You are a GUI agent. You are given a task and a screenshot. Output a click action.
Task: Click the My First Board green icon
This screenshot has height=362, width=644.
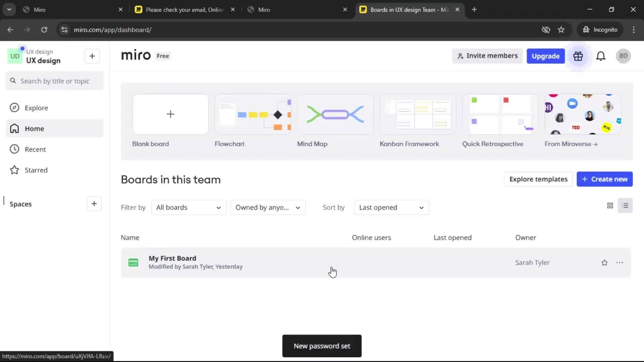pos(133,263)
